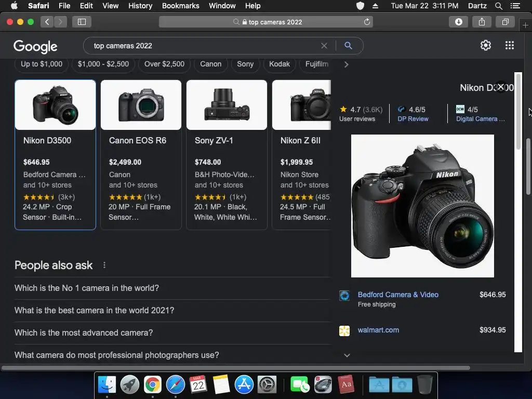Open Bedford Camera & Video store link
The image size is (532, 399).
click(398, 295)
